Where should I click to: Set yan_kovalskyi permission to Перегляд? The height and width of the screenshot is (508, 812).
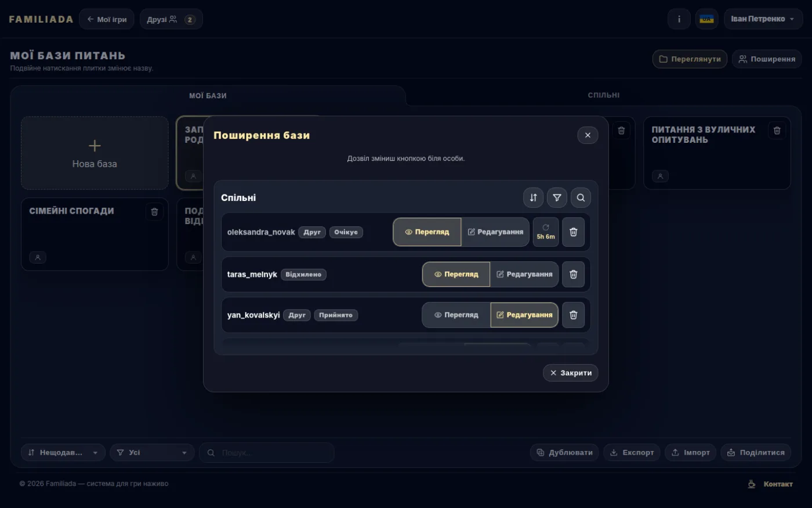456,315
